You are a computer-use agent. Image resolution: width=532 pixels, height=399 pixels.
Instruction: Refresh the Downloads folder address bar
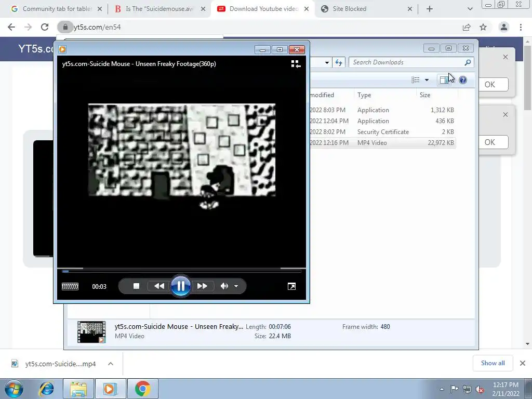tap(338, 62)
